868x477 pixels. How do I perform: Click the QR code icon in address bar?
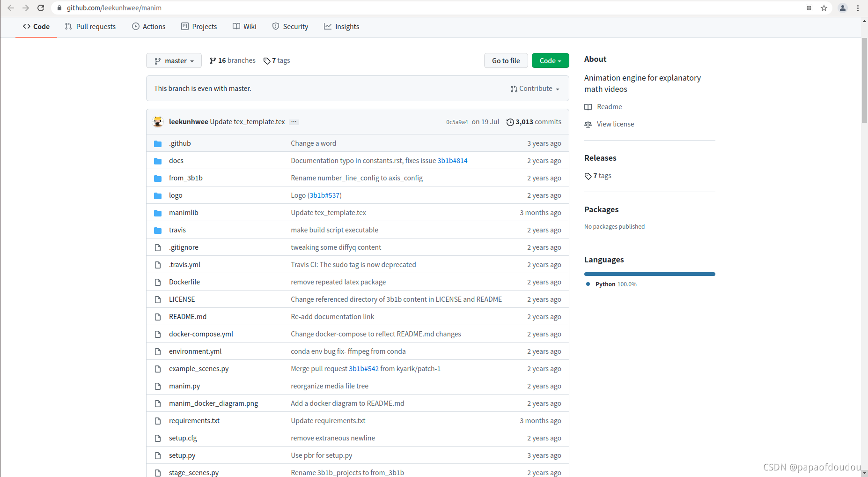809,8
